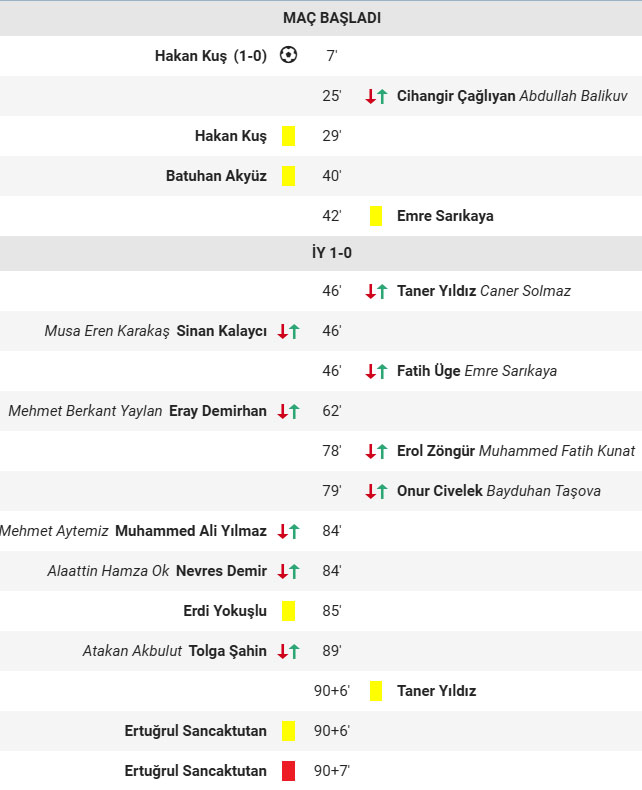This screenshot has width=642, height=790.
Task: Click Batuhan Akyüz's yellow card icon
Action: click(288, 176)
